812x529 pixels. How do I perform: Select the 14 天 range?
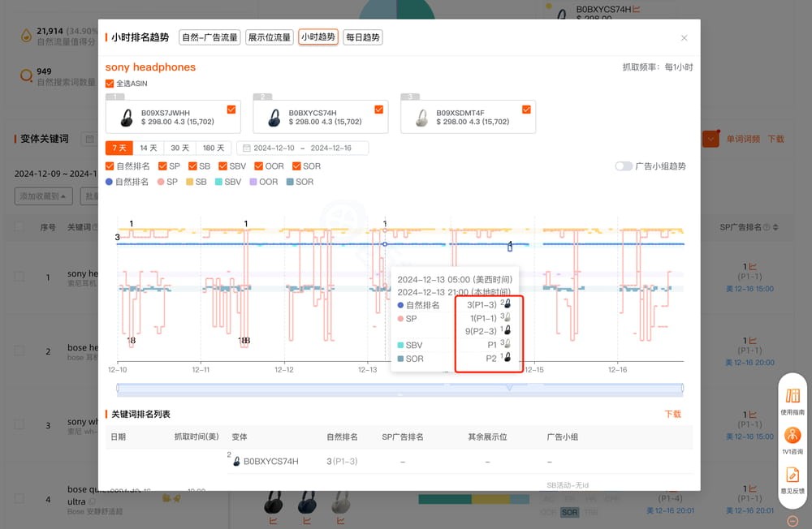pos(149,148)
